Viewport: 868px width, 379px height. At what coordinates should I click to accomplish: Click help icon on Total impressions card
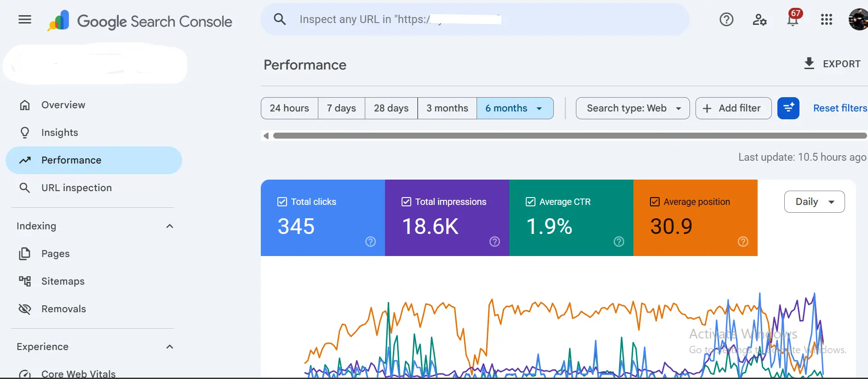(x=494, y=241)
